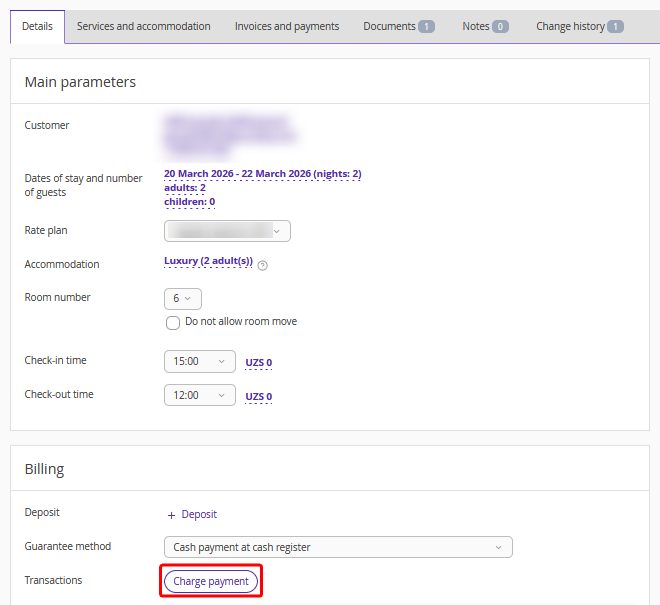Enable Do not allow room move checkbox

coord(173,322)
